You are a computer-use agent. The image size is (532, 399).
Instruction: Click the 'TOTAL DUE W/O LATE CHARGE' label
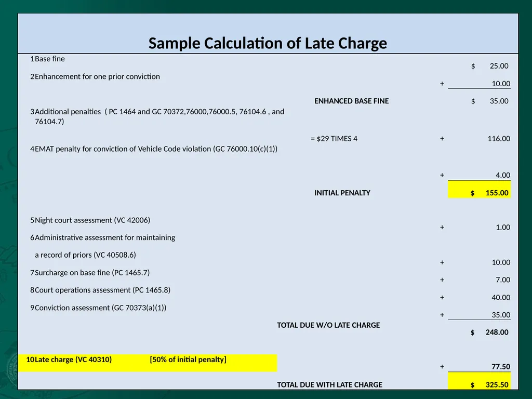328,325
